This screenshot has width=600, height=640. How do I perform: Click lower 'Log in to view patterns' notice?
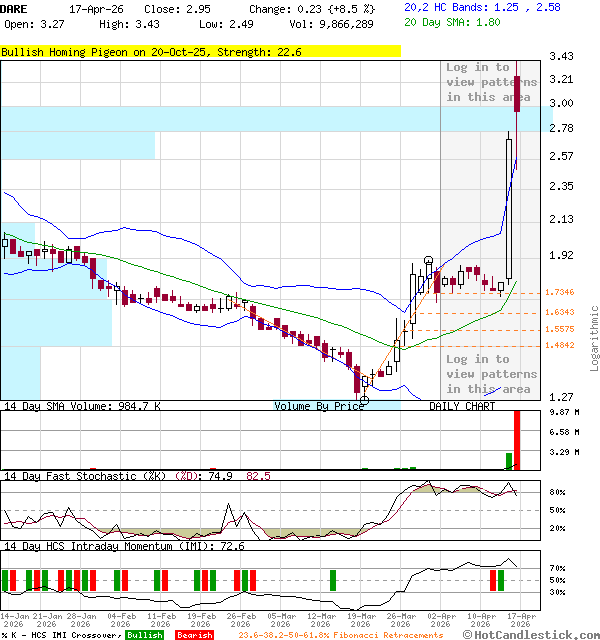click(491, 374)
